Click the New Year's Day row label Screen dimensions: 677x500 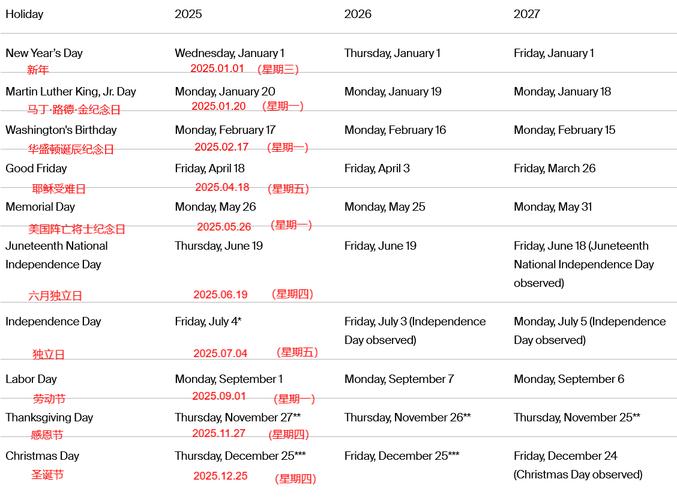click(x=46, y=53)
